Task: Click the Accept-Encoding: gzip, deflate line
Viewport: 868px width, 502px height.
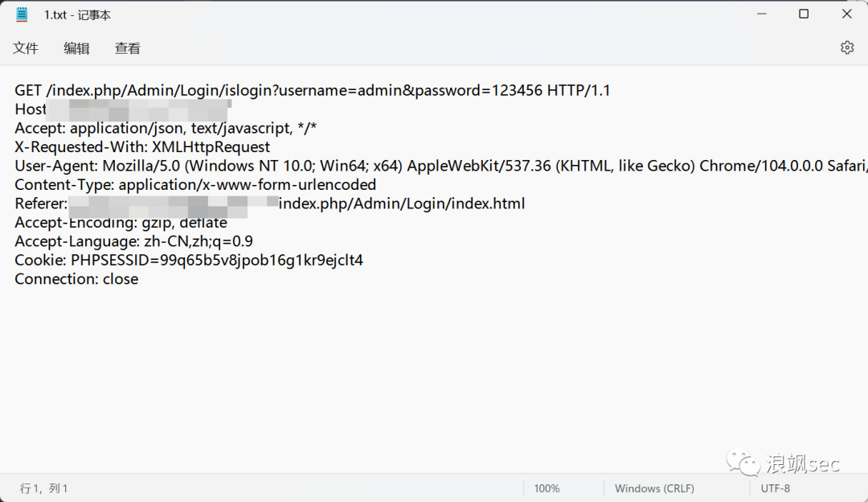Action: 121,222
